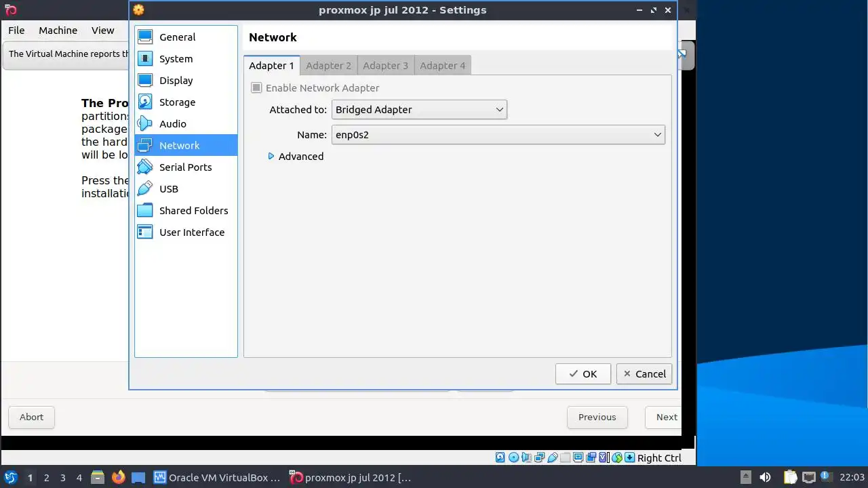
Task: Click the hard disk activity status icon
Action: pyautogui.click(x=500, y=457)
